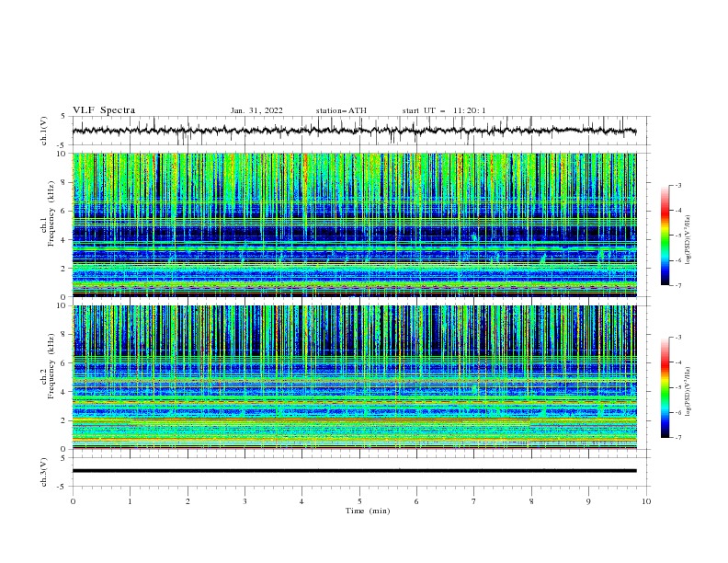Select the date text "Jan. 31, 2022"
The height and width of the screenshot is (563, 728).
click(256, 110)
